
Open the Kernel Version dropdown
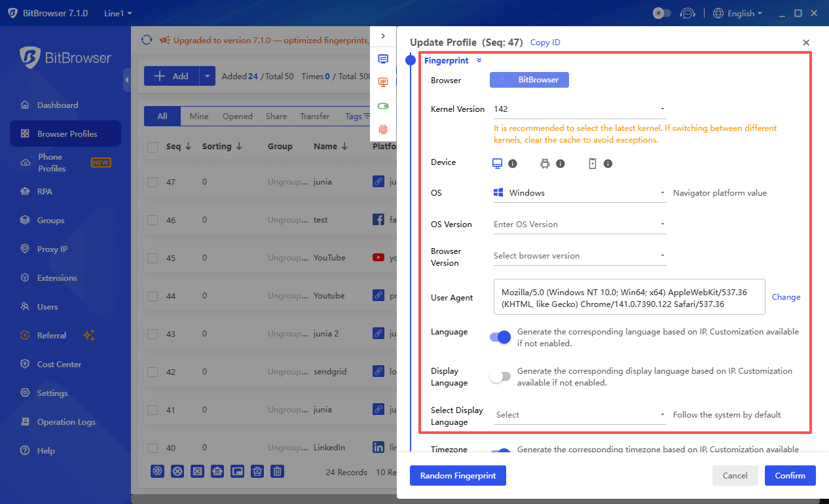579,109
